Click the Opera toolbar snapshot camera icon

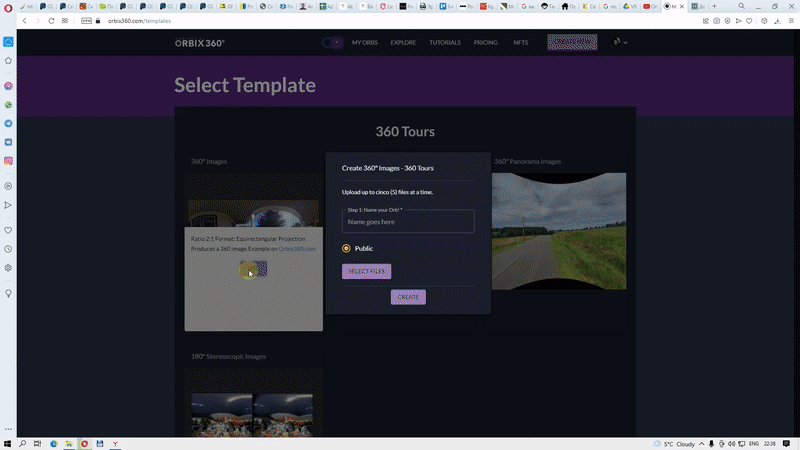pos(717,21)
